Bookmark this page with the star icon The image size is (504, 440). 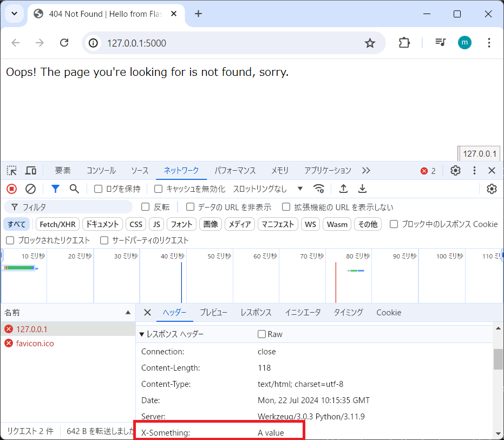click(370, 43)
